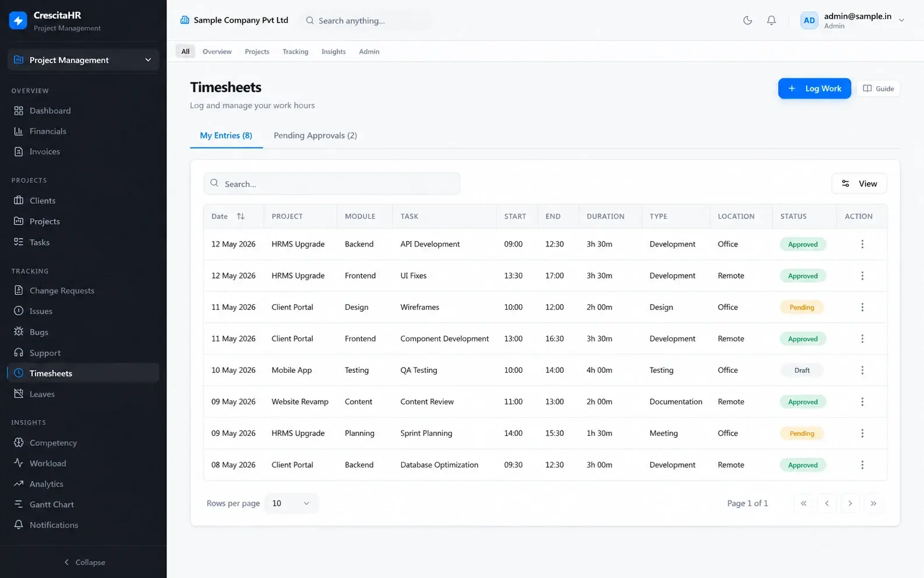The width and height of the screenshot is (924, 578).
Task: Open the Rows per page dropdown
Action: pos(291,503)
